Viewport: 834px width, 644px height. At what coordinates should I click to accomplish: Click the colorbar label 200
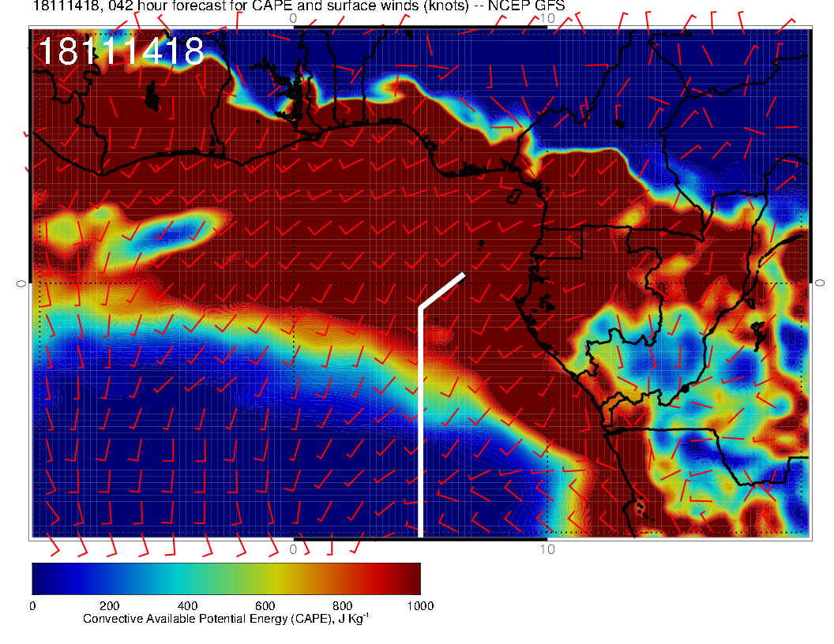(x=110, y=606)
